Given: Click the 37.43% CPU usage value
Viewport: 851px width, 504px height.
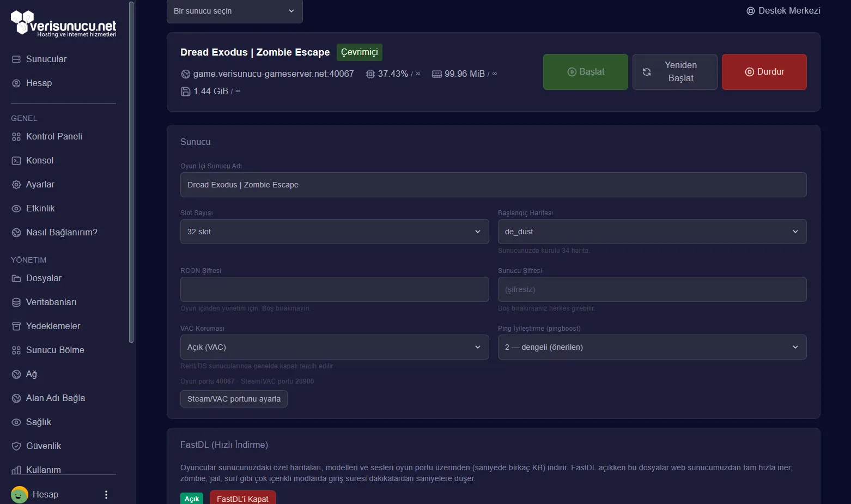Looking at the screenshot, I should (x=393, y=74).
